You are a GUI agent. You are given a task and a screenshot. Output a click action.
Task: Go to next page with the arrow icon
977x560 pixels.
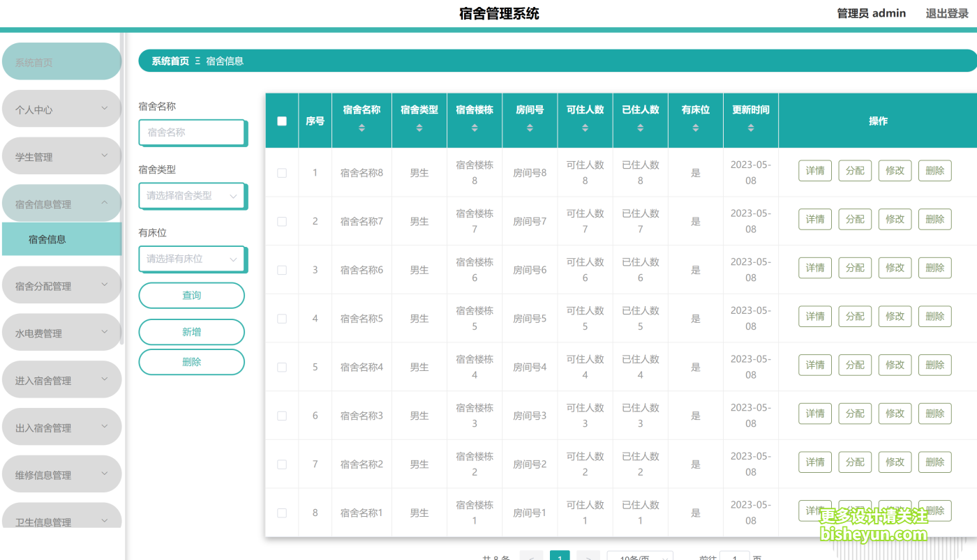click(x=588, y=556)
